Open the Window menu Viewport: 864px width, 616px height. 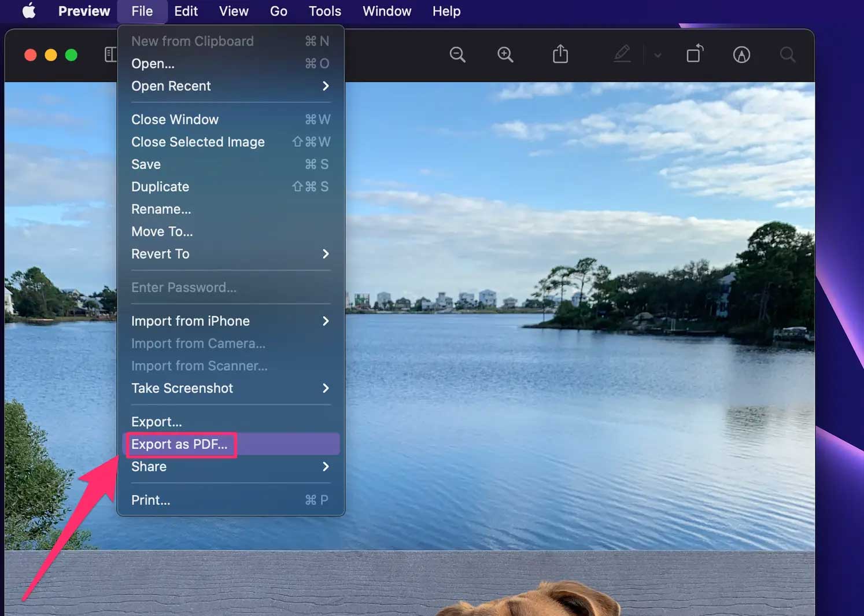(x=387, y=11)
